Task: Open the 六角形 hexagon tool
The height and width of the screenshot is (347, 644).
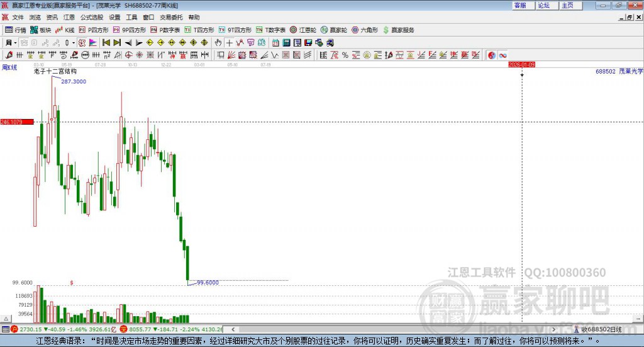Action: tap(365, 30)
